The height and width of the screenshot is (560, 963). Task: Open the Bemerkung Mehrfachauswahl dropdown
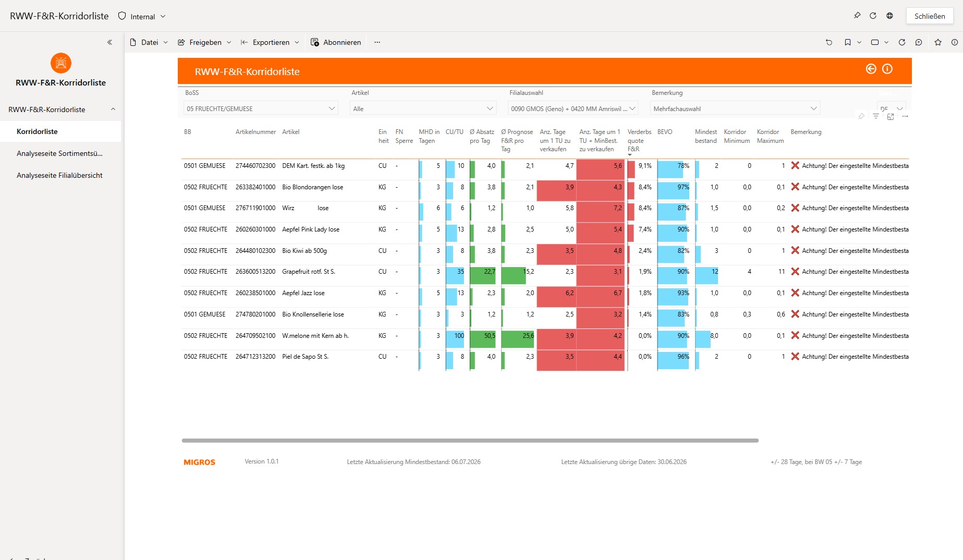click(735, 108)
